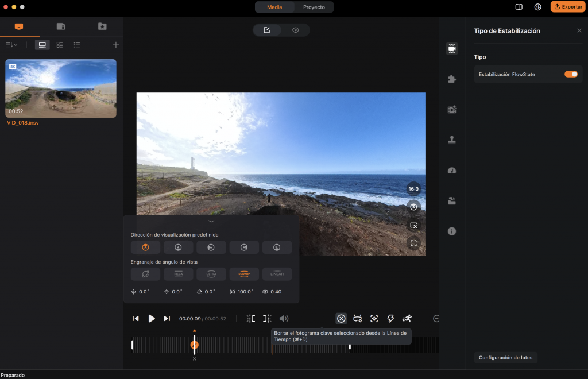Image resolution: width=588 pixels, height=379 pixels.
Task: Select the VID_018.insv video thumbnail
Action: click(x=61, y=88)
